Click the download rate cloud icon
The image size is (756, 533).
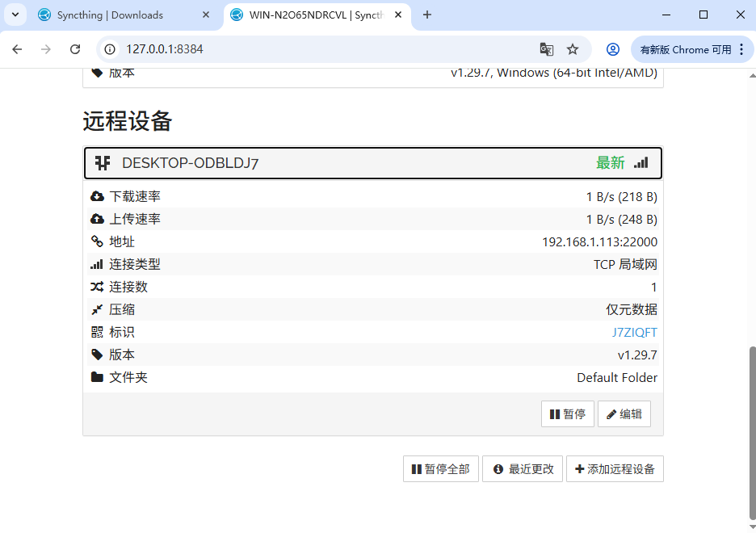(x=98, y=195)
